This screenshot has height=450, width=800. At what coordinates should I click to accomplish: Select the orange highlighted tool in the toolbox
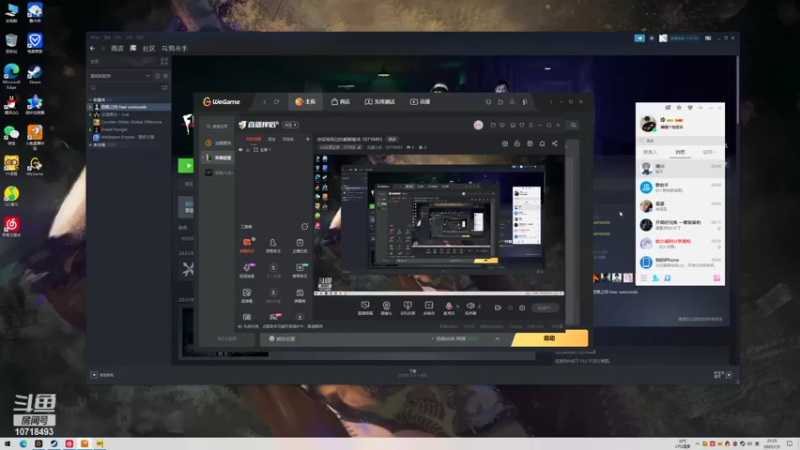click(x=247, y=245)
